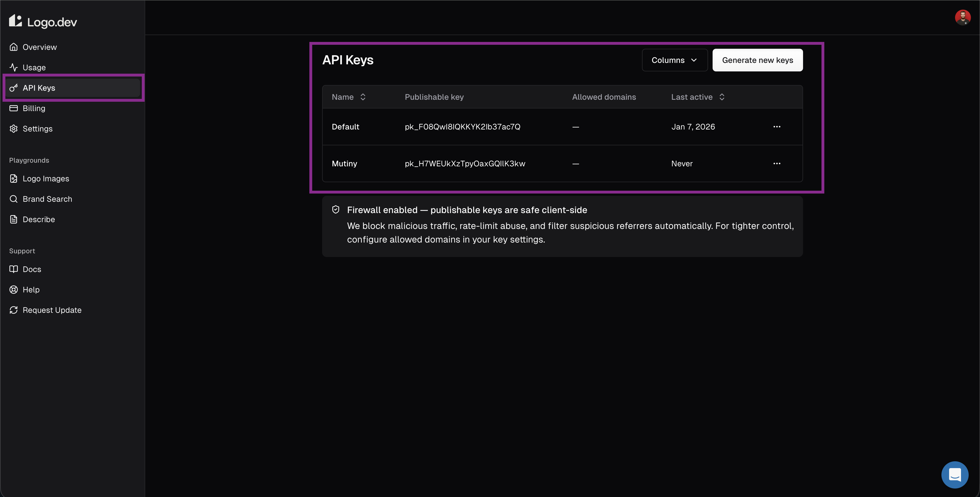Viewport: 980px width, 497px height.
Task: Select the Default key name
Action: tap(345, 127)
